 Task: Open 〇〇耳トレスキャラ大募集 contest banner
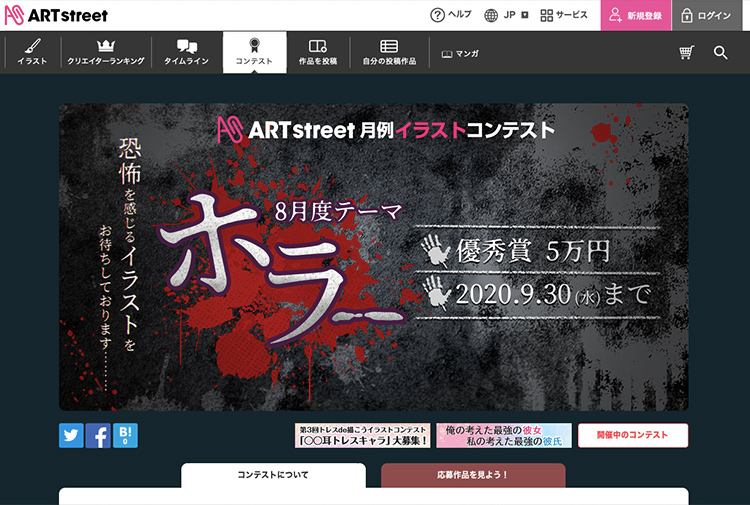point(363,435)
